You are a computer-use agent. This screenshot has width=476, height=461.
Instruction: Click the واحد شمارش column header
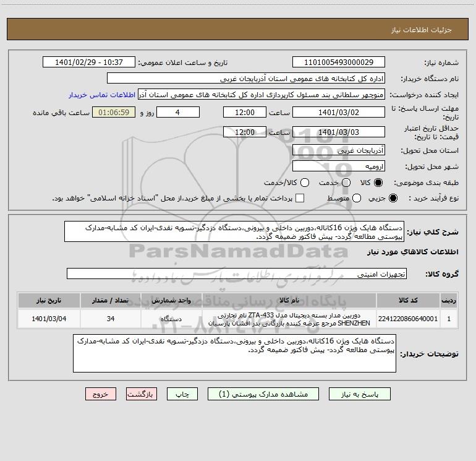tap(171, 300)
